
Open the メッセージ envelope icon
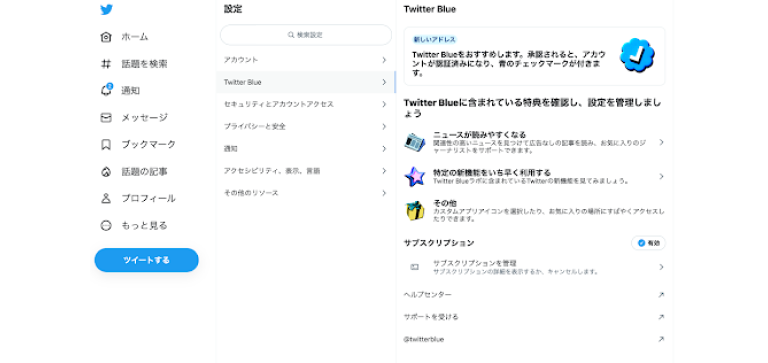[106, 118]
